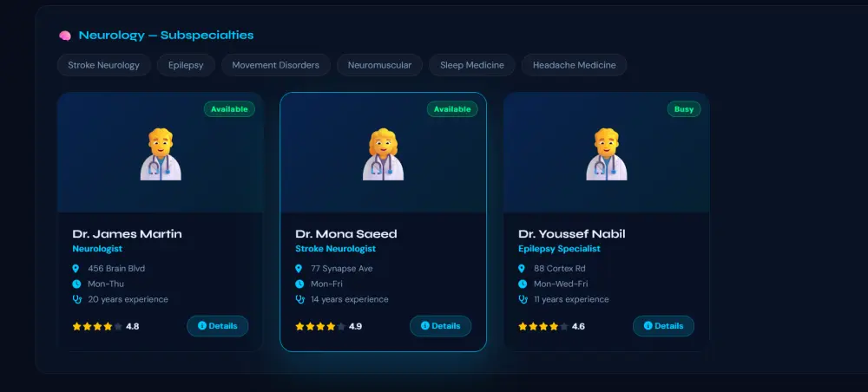Viewport: 868px width, 392px height.
Task: Click clock icon beside Mon-Wed-Fri schedule
Action: coord(523,284)
